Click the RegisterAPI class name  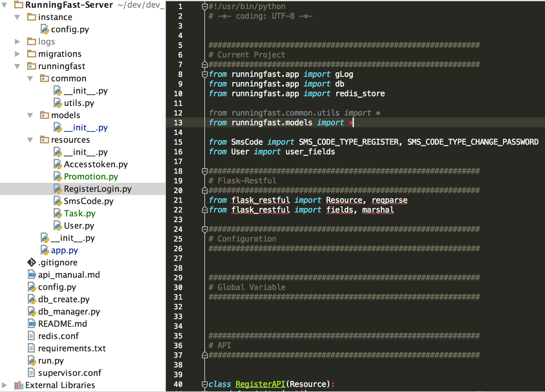click(x=260, y=384)
